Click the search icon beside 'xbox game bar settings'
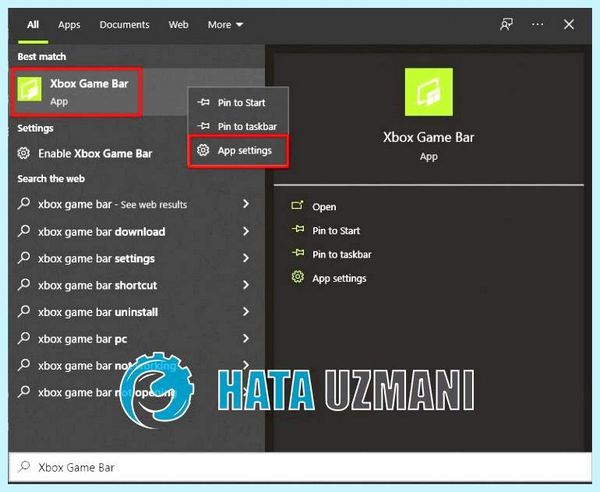This screenshot has height=492, width=600. [x=24, y=257]
